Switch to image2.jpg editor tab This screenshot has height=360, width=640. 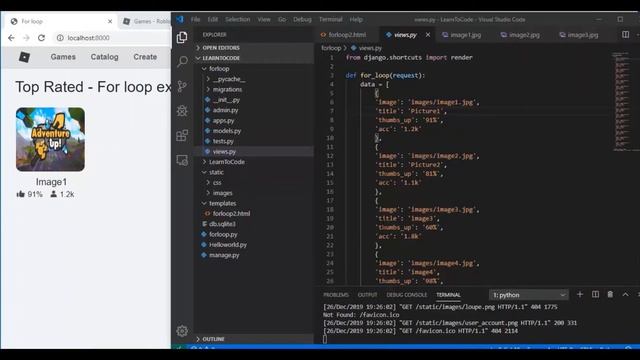click(524, 35)
